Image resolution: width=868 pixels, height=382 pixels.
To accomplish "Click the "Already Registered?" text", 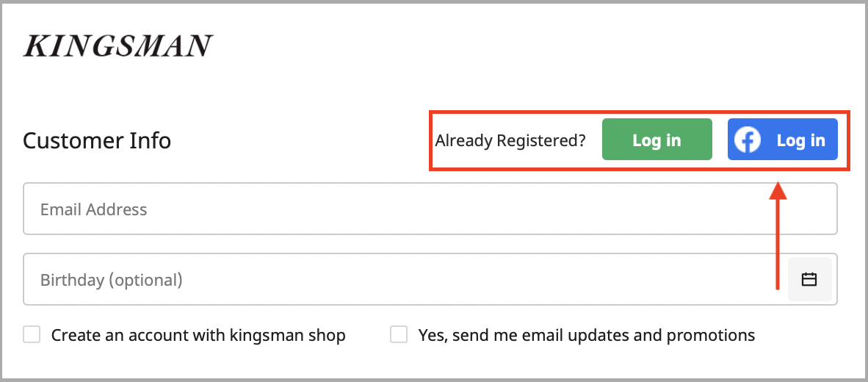I will [510, 140].
